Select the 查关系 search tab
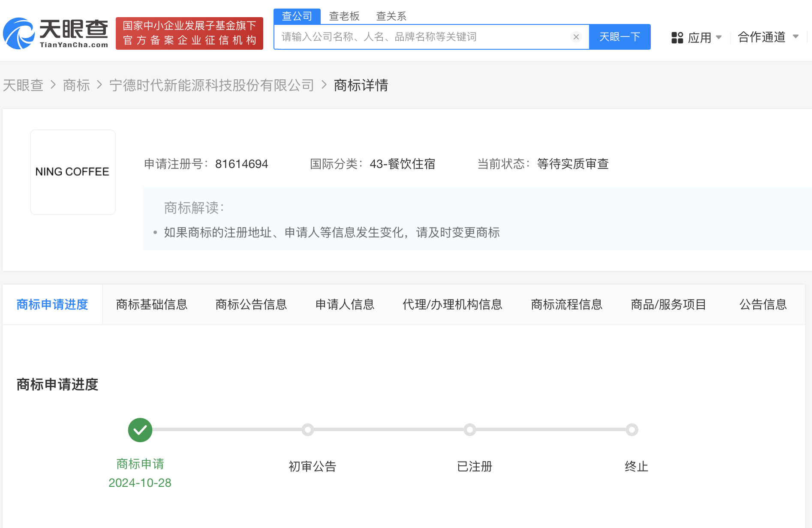 click(x=391, y=16)
